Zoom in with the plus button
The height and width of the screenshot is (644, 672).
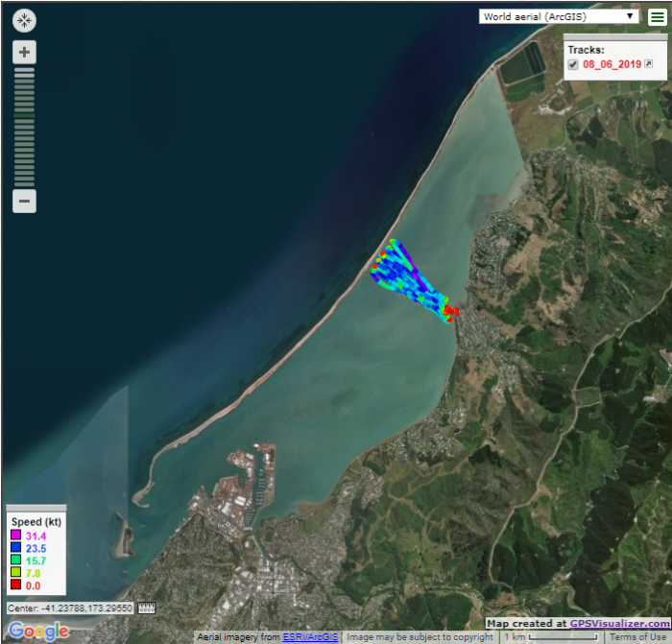(24, 53)
